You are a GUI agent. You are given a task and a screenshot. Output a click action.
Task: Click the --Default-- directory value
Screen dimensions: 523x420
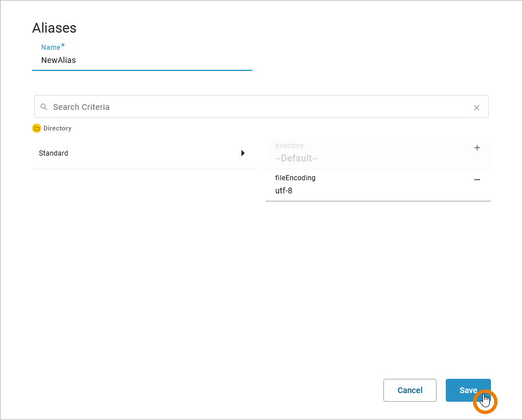[296, 159]
